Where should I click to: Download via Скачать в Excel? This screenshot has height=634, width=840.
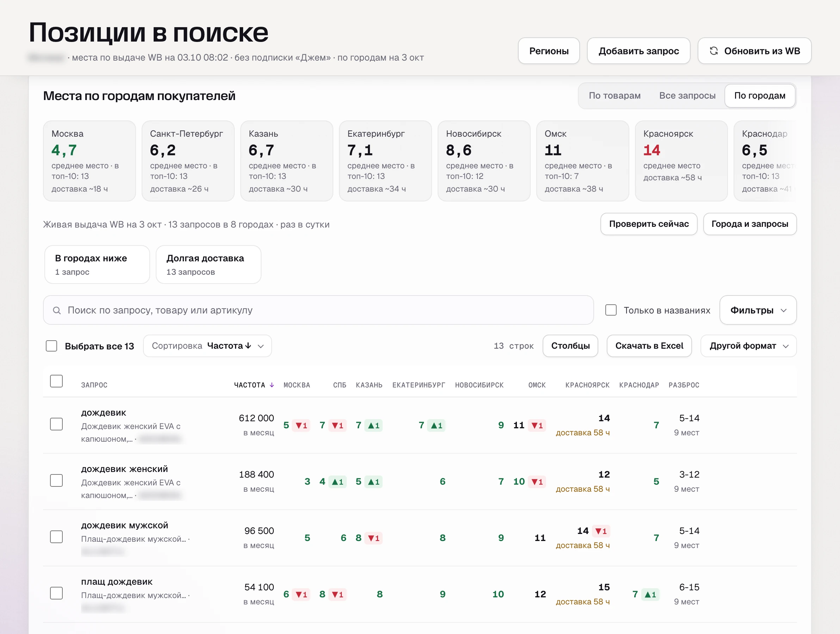(x=649, y=346)
